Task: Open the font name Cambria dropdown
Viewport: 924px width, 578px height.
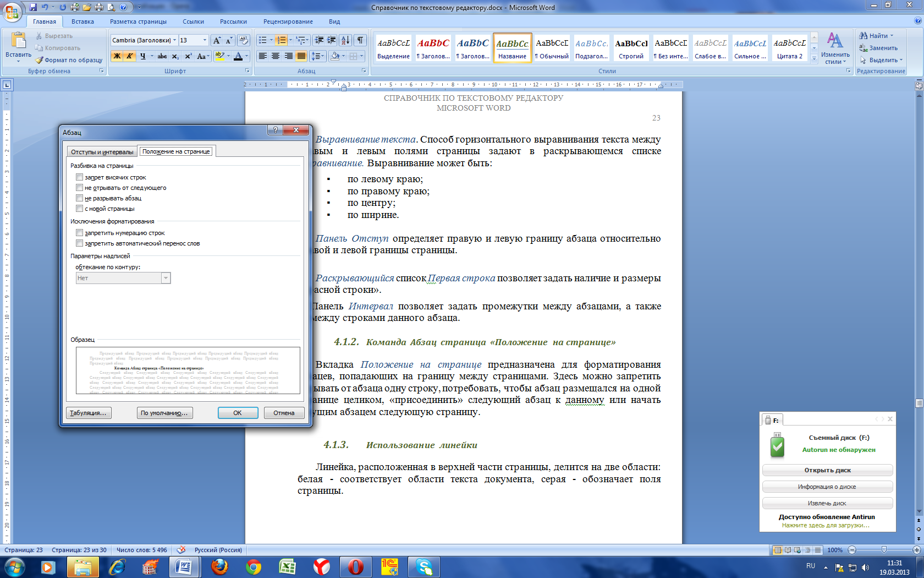Action: click(x=175, y=40)
